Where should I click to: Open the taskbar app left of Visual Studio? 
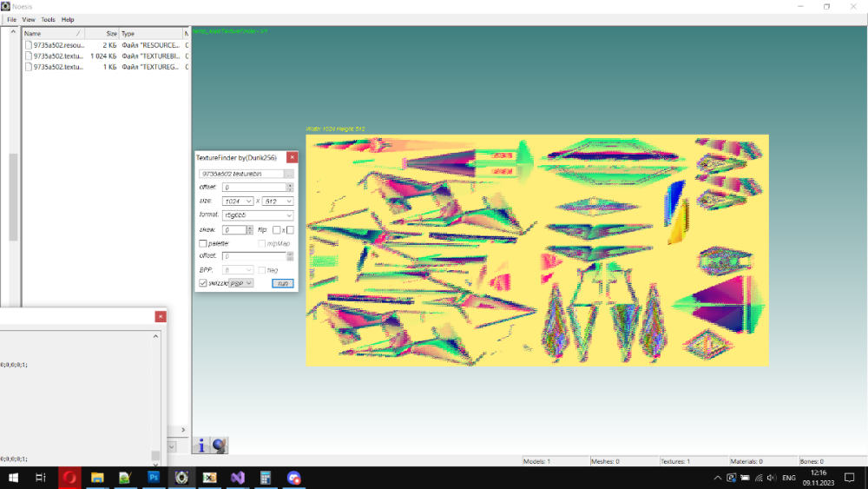pyautogui.click(x=210, y=478)
